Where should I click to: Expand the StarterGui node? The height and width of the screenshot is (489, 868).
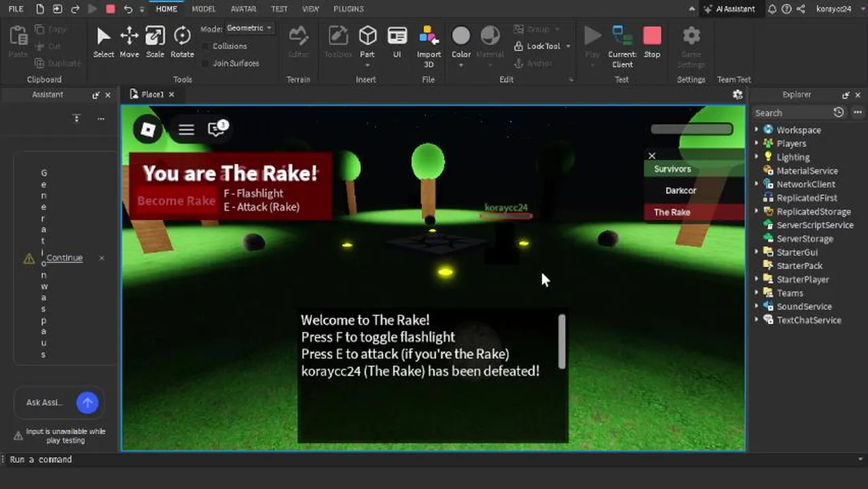click(757, 252)
